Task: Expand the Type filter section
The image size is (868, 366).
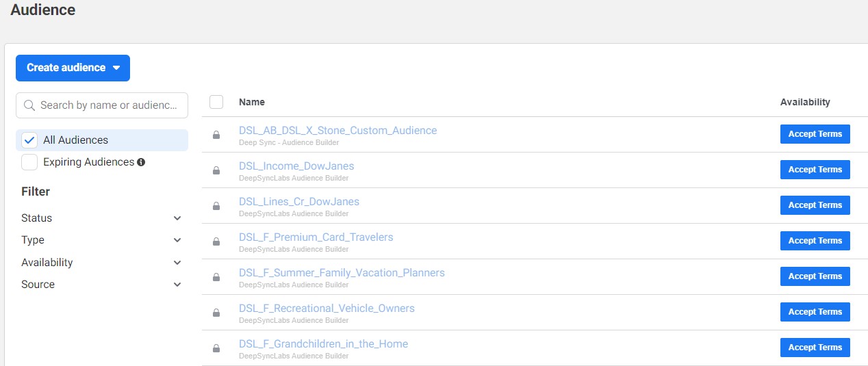Action: point(177,240)
